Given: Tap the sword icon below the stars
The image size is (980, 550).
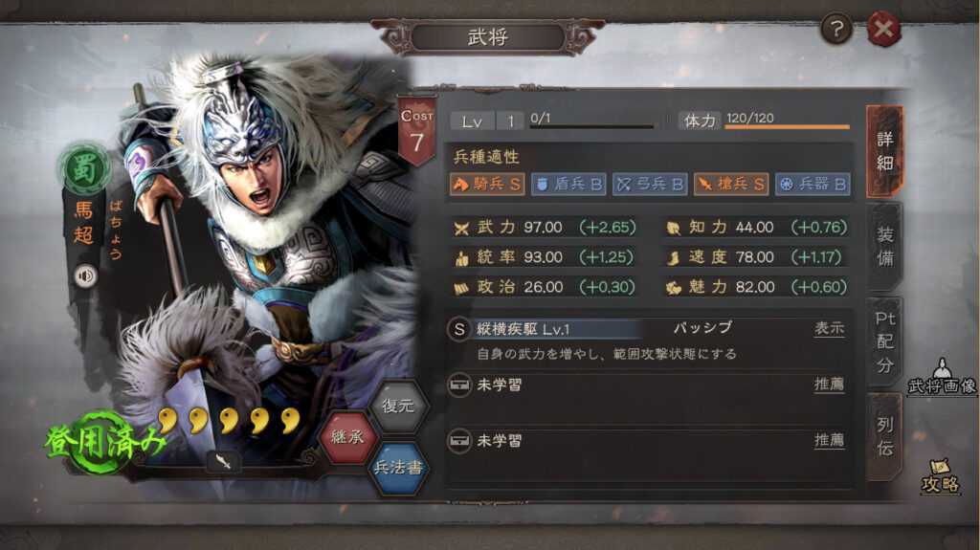Looking at the screenshot, I should point(223,461).
